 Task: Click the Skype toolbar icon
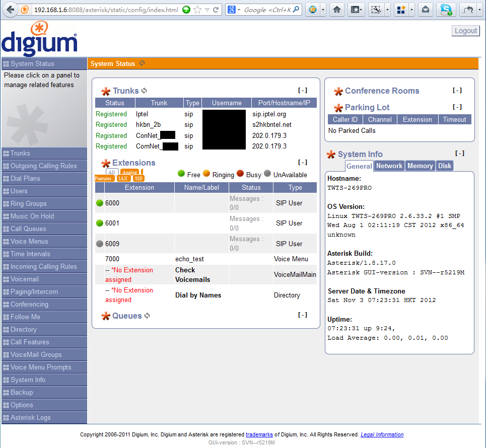446,10
